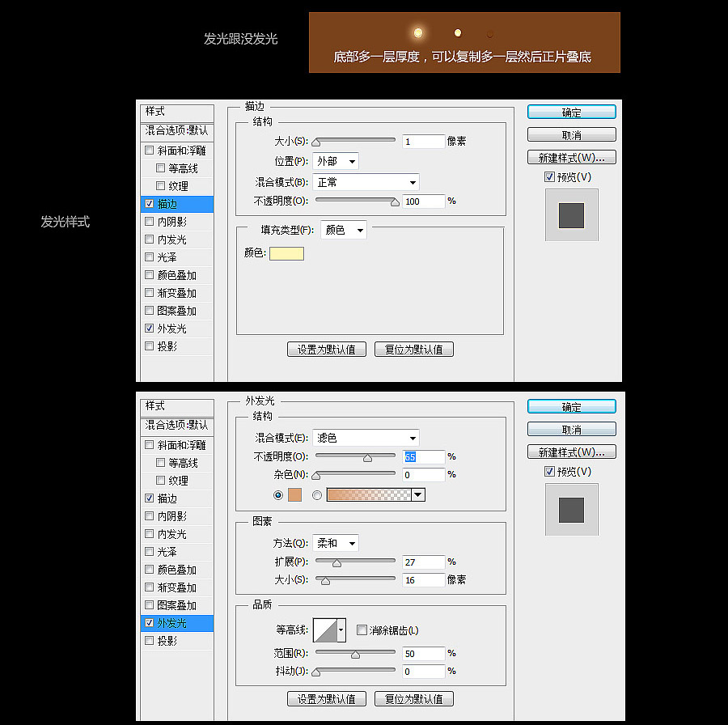Open the 等高线 contour picker arrow
Viewport: 728px width, 725px height.
[341, 630]
